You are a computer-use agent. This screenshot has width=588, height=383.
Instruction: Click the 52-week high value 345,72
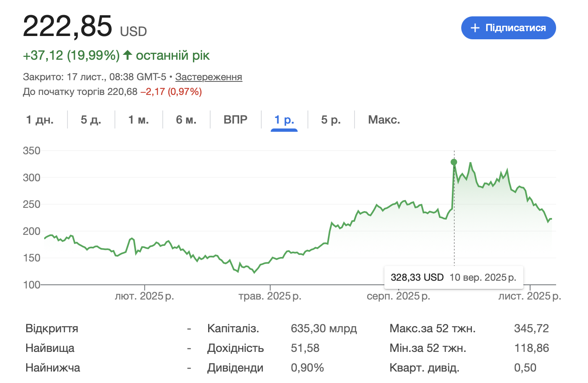pos(531,329)
